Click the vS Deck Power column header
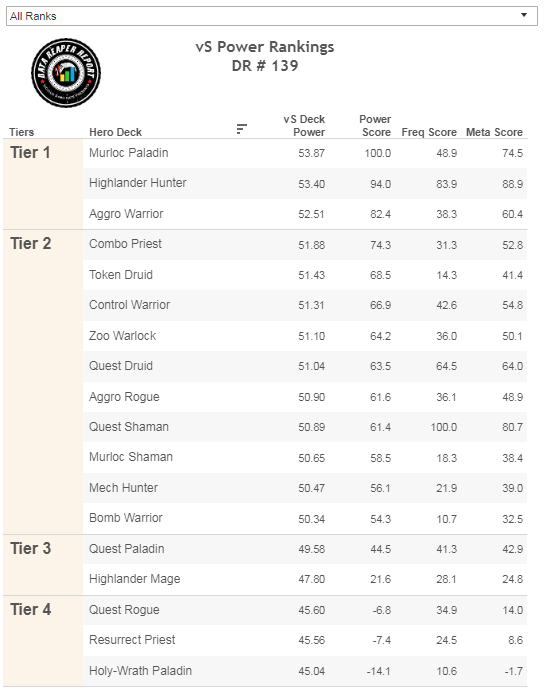Screen dimensions: 547x695 (304, 126)
